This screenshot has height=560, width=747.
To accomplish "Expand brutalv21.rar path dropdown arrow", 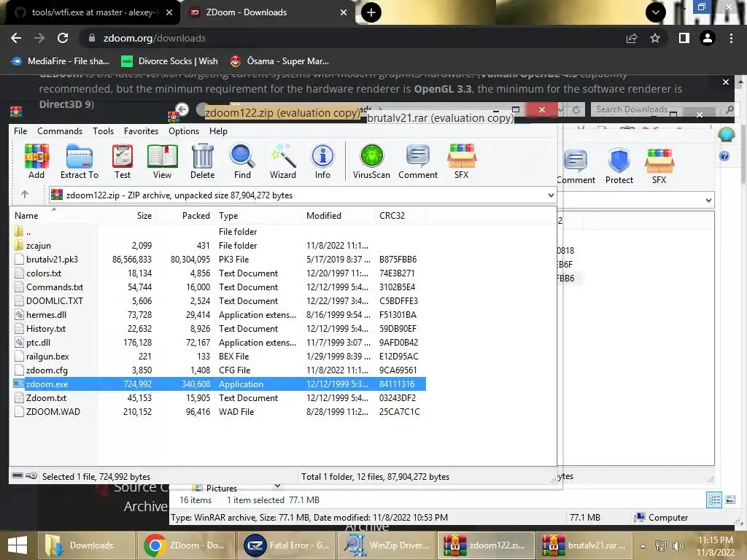I will (708, 201).
